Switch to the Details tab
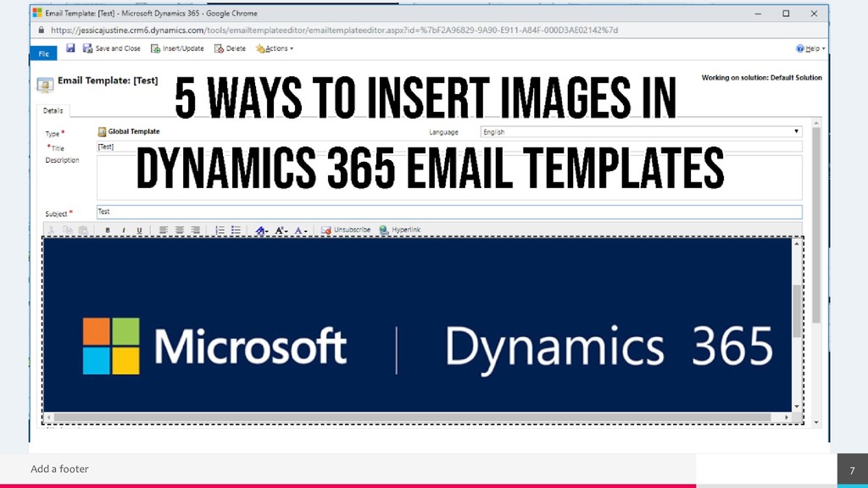Screen dimensions: 868x488 (x=53, y=111)
